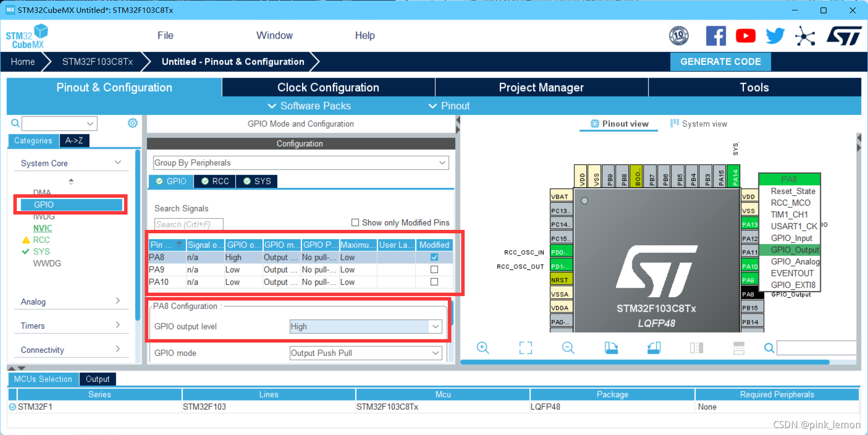Check the Modified checkbox for PA9
This screenshot has height=435, width=868.
[434, 269]
